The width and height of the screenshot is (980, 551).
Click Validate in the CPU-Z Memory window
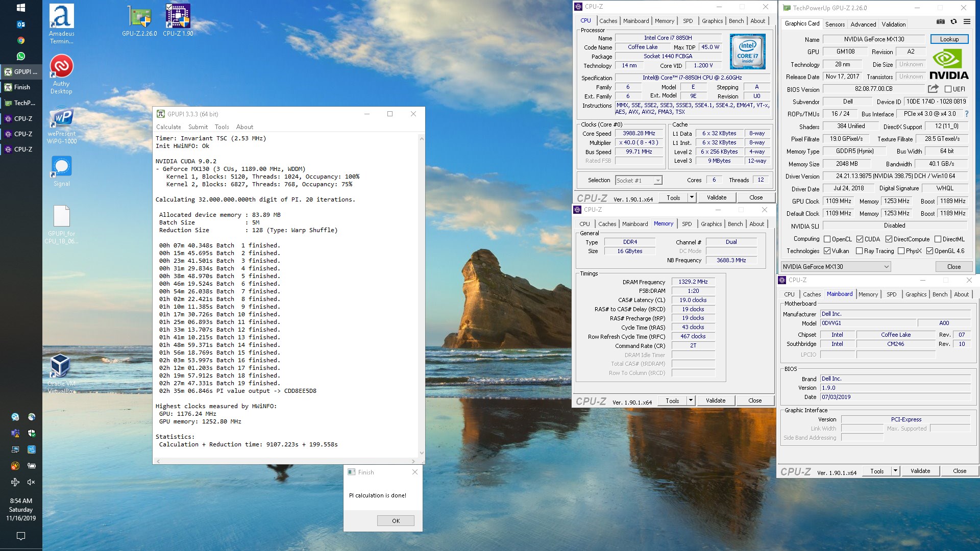click(716, 400)
